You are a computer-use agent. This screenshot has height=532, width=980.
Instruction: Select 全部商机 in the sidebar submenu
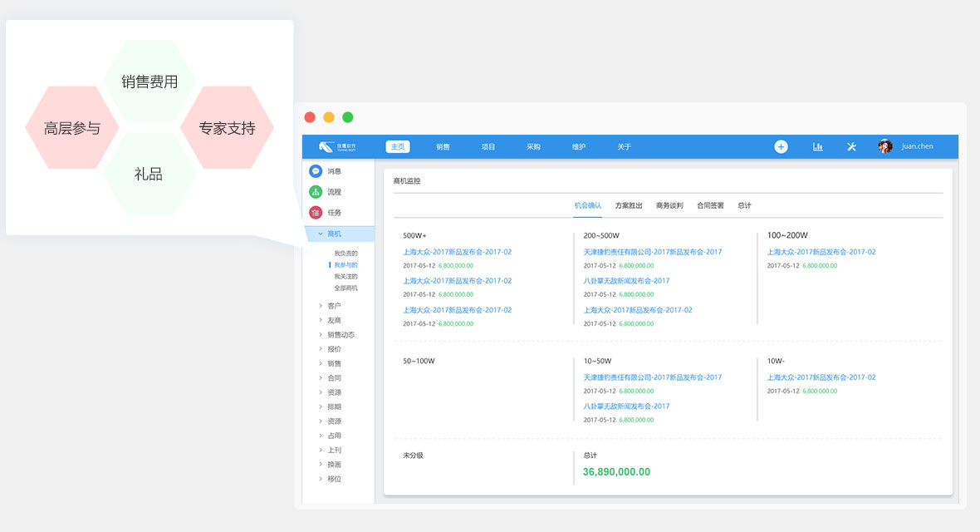(345, 288)
